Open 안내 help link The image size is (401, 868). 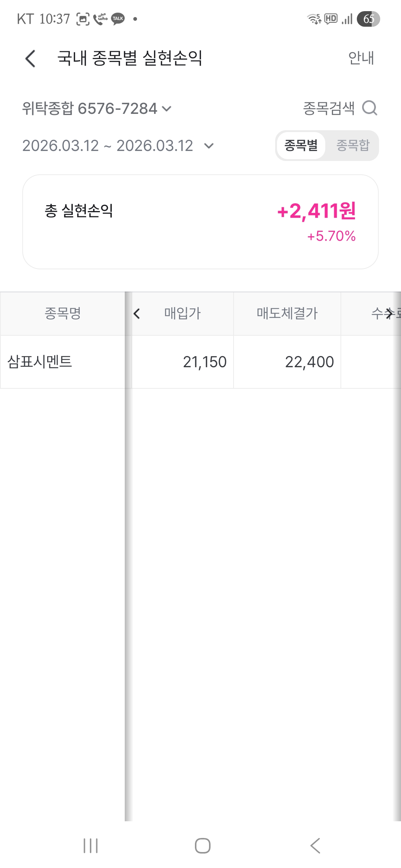coord(361,58)
